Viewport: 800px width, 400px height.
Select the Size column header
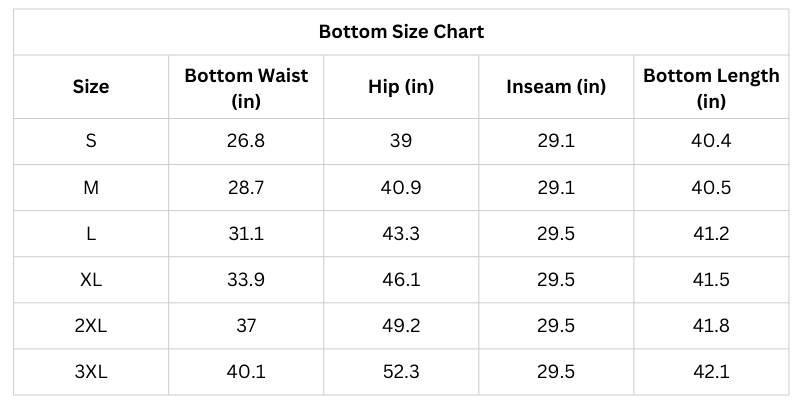click(x=91, y=87)
